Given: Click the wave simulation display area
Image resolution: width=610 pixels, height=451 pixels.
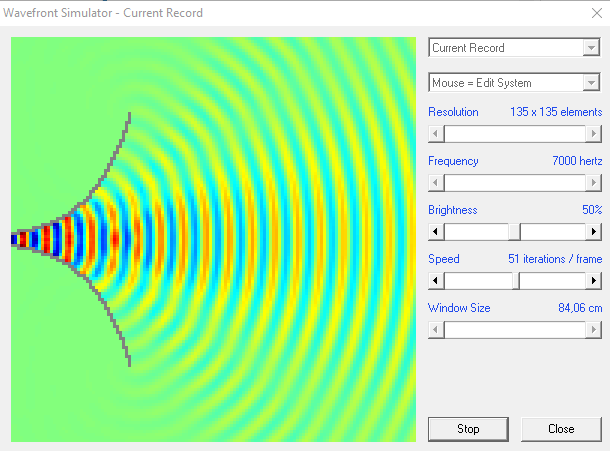Looking at the screenshot, I should pyautogui.click(x=213, y=239).
